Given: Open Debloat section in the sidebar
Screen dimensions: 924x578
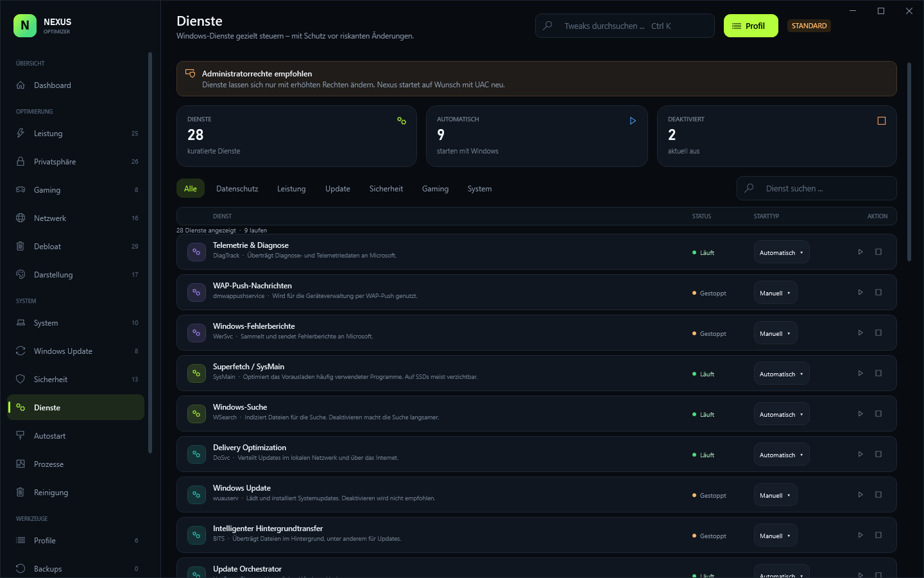Looking at the screenshot, I should (76, 247).
